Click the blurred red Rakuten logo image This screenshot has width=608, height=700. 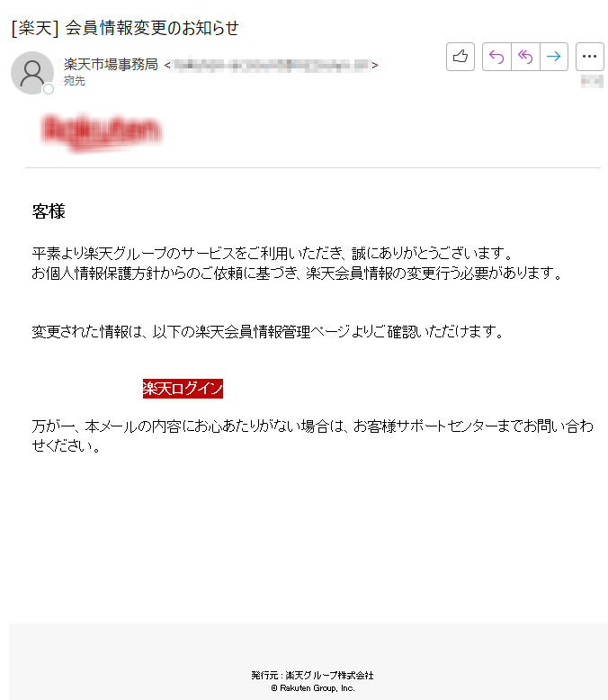coord(102,131)
